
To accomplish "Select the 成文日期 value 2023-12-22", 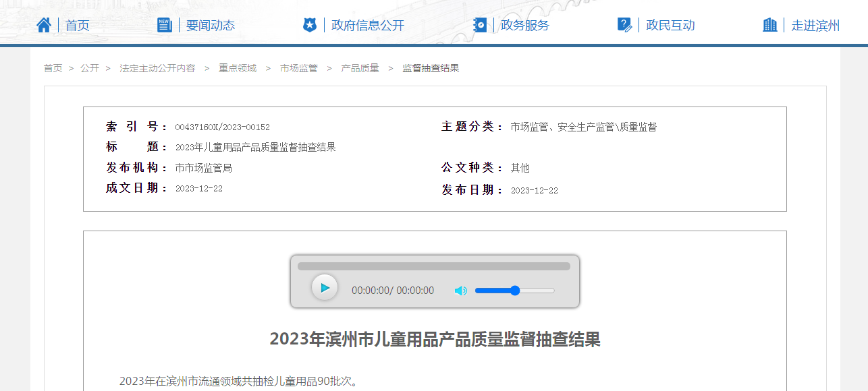I will 199,189.
